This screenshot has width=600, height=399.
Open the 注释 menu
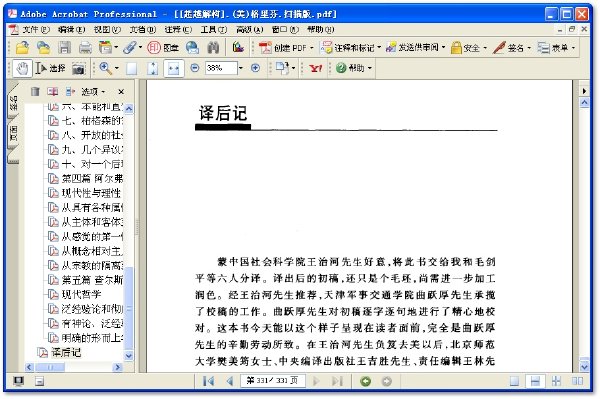178,29
